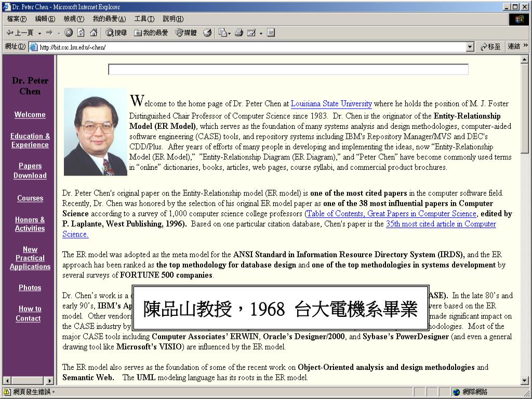This screenshot has width=532, height=399.
Task: Print the page with the printer icon
Action: click(x=239, y=33)
